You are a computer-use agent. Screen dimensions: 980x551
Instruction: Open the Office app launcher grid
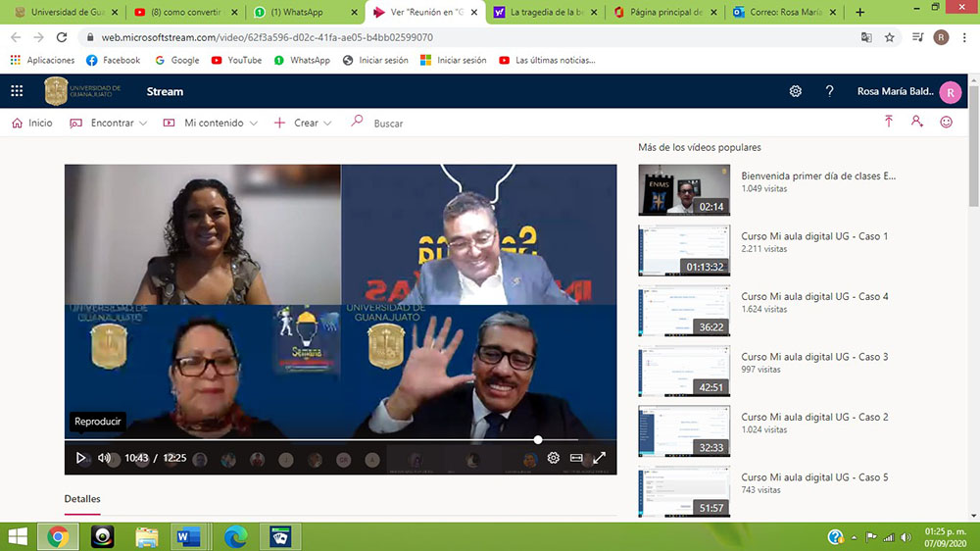tap(17, 91)
